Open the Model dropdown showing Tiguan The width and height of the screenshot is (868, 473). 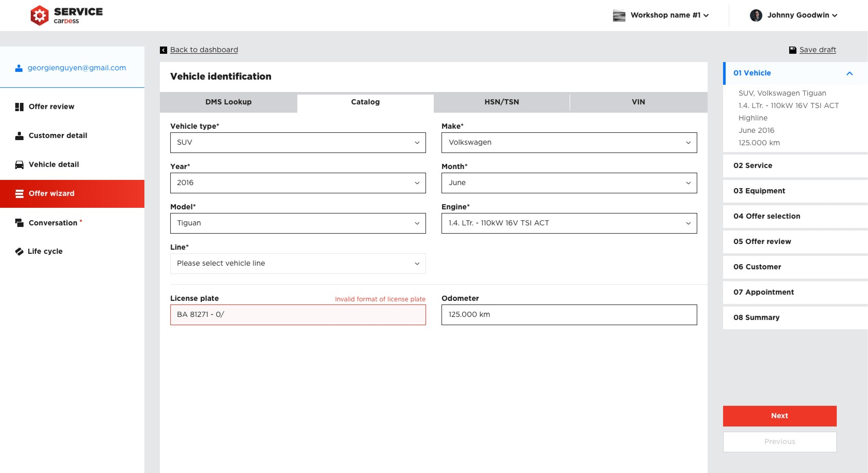[x=298, y=223]
